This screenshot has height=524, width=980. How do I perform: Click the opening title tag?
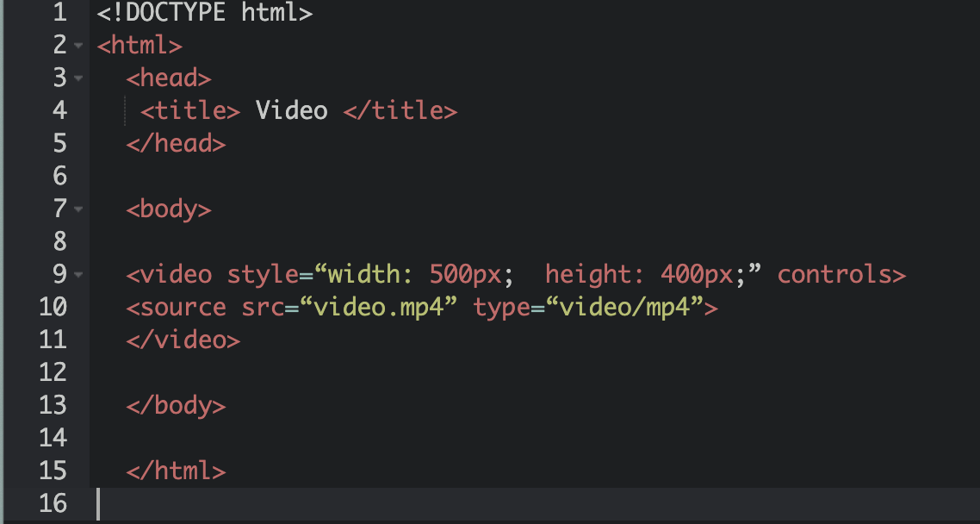click(190, 111)
